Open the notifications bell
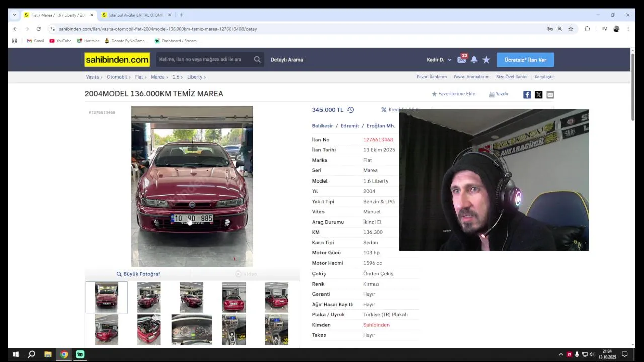 click(474, 60)
